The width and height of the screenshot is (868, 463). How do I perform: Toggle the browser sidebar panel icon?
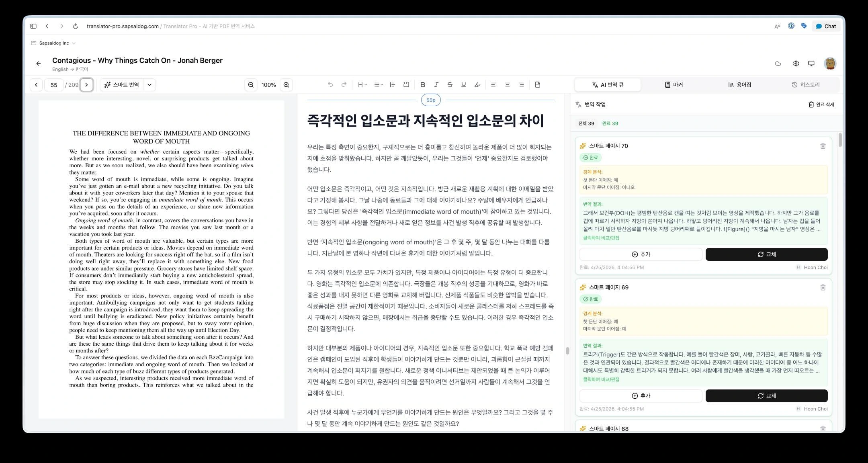[33, 26]
